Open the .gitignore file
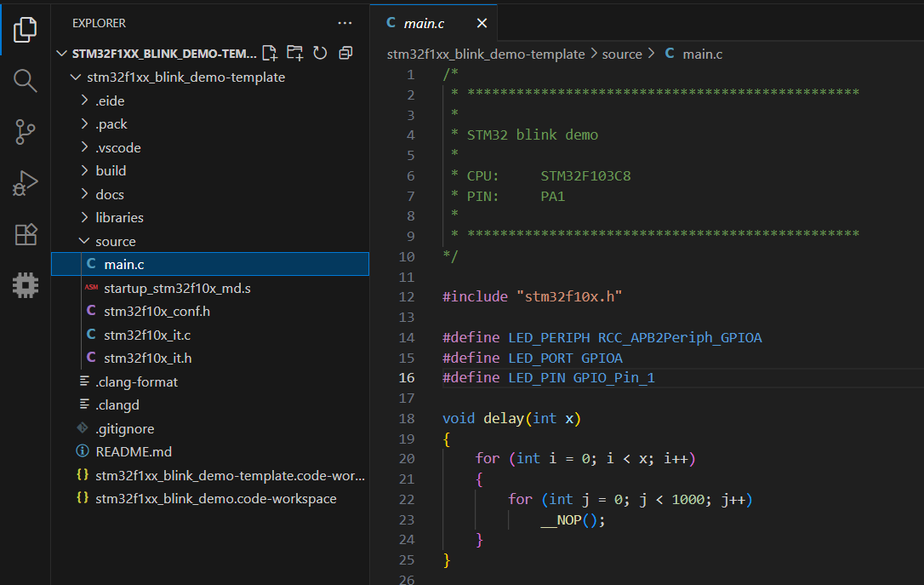This screenshot has width=924, height=585. (x=210, y=428)
